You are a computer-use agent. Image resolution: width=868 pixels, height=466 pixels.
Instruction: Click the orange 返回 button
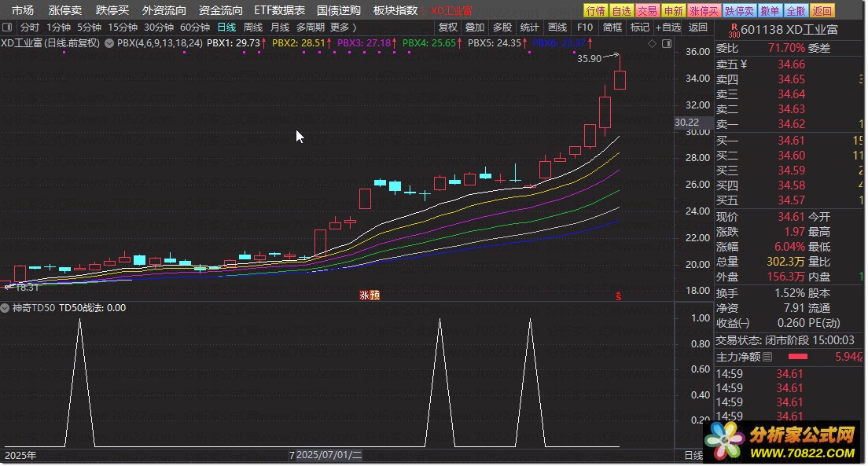(822, 10)
